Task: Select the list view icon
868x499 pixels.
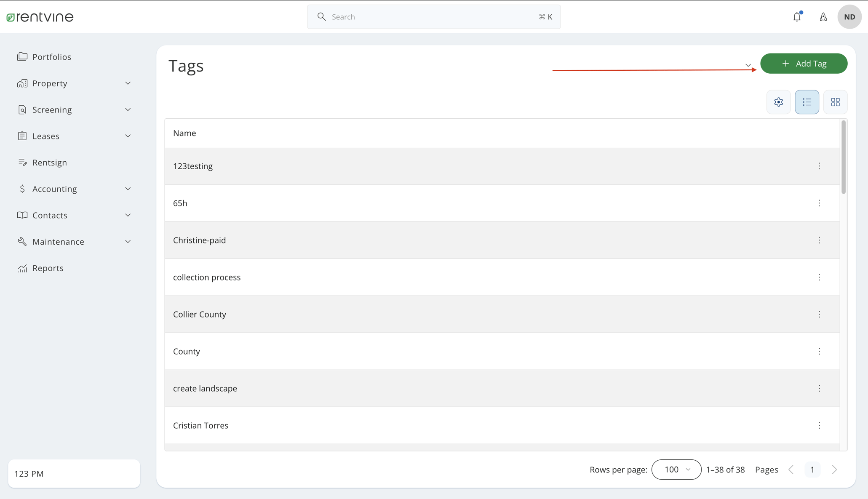Action: point(807,102)
